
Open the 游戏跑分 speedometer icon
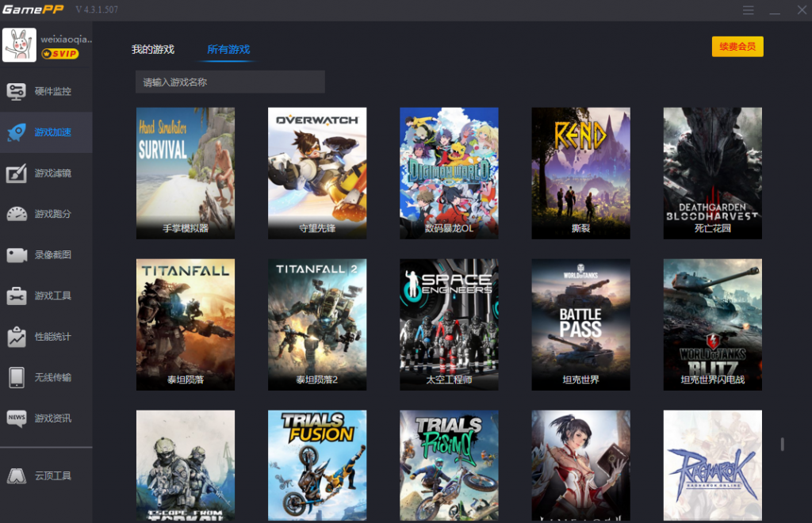pos(16,214)
